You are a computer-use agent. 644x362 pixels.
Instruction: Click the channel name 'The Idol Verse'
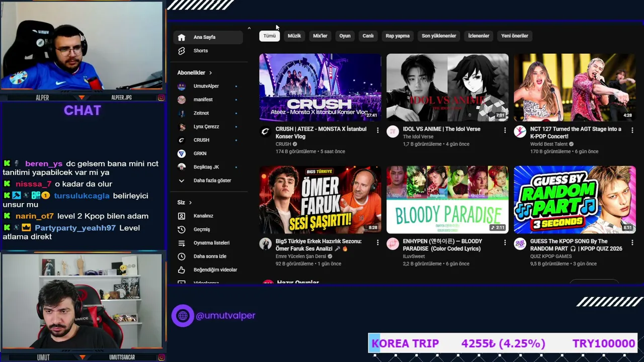click(418, 137)
